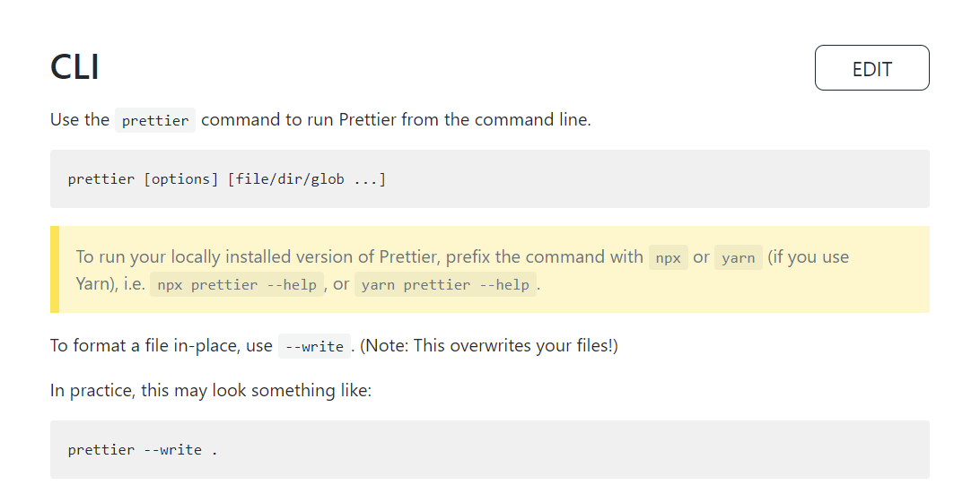Click the npx inline code tag

pyautogui.click(x=668, y=257)
